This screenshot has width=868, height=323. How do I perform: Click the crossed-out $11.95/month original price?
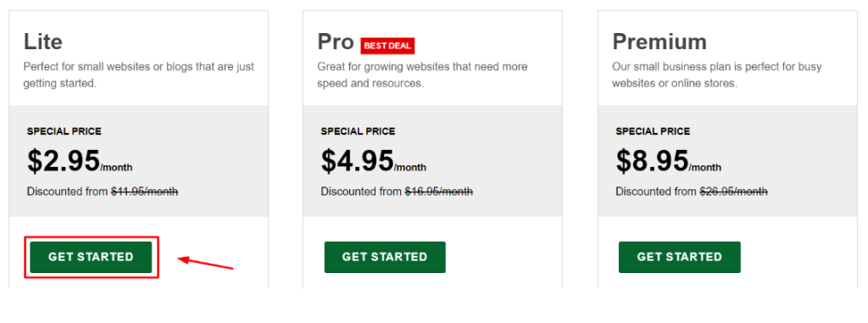[144, 192]
